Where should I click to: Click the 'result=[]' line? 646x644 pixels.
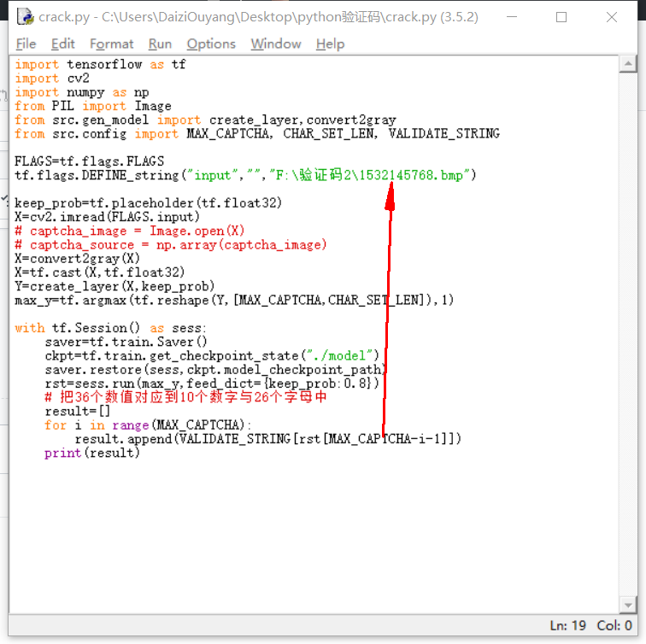point(78,412)
